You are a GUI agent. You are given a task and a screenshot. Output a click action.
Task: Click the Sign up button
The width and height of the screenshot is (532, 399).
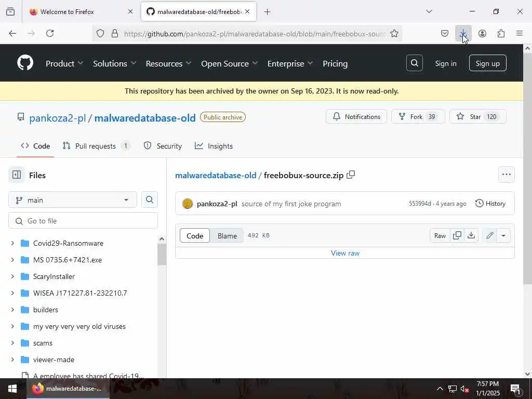point(487,63)
